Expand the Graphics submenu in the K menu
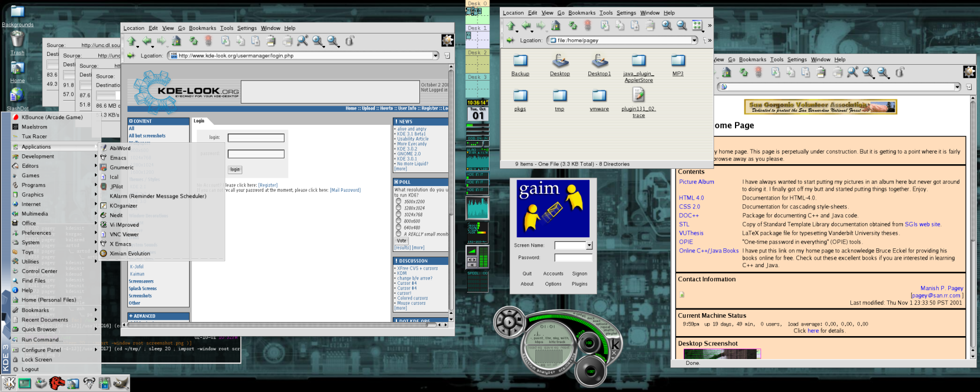 click(57, 195)
